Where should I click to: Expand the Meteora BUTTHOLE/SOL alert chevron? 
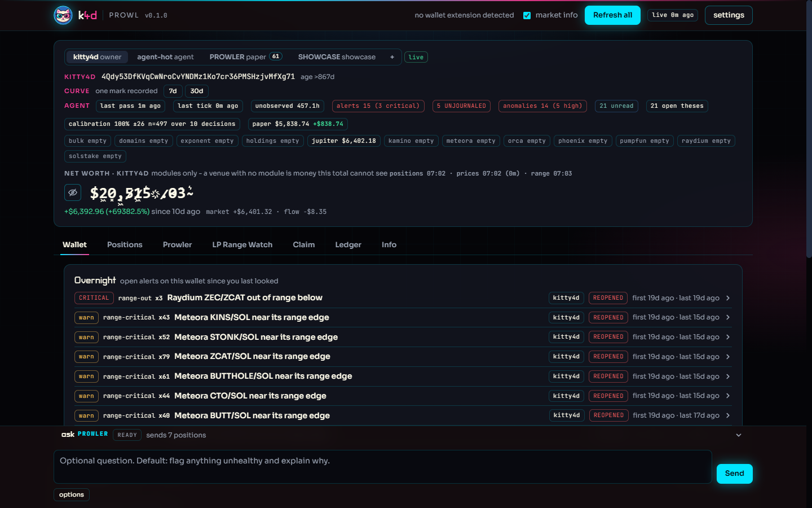728,376
